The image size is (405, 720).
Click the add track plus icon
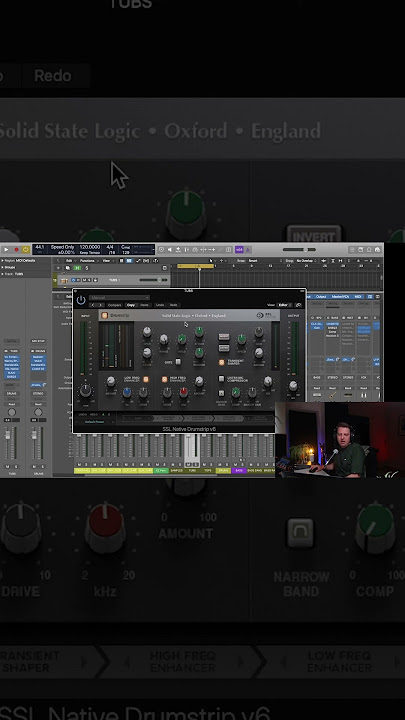(58, 268)
